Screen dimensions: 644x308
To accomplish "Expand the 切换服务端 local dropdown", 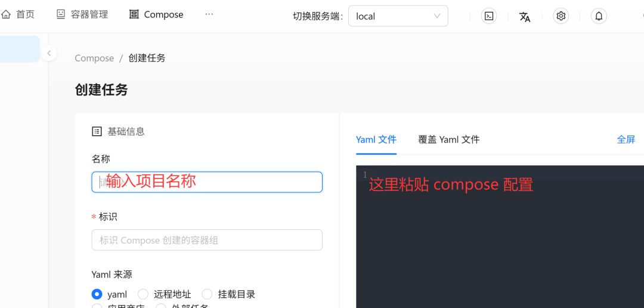I will 398,16.
